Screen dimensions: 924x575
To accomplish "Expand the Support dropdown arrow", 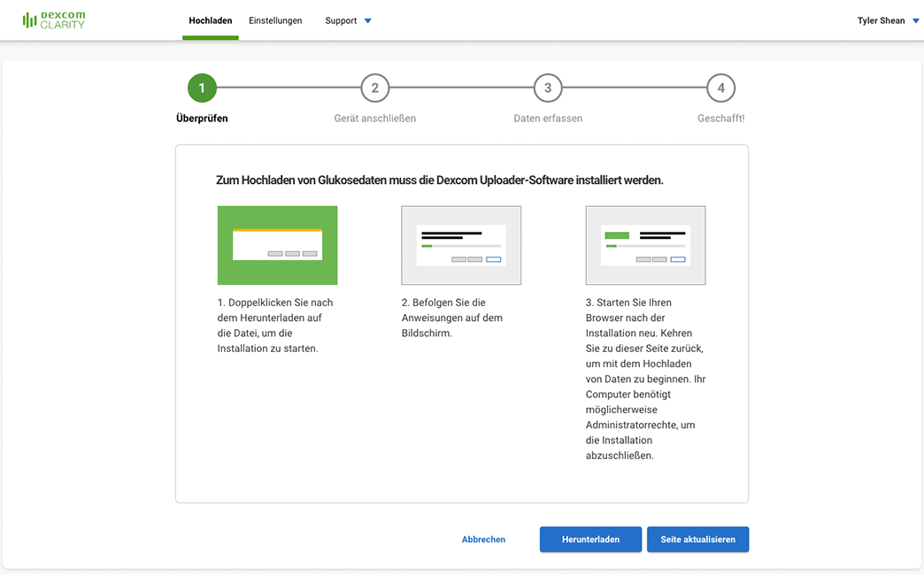I will [367, 20].
